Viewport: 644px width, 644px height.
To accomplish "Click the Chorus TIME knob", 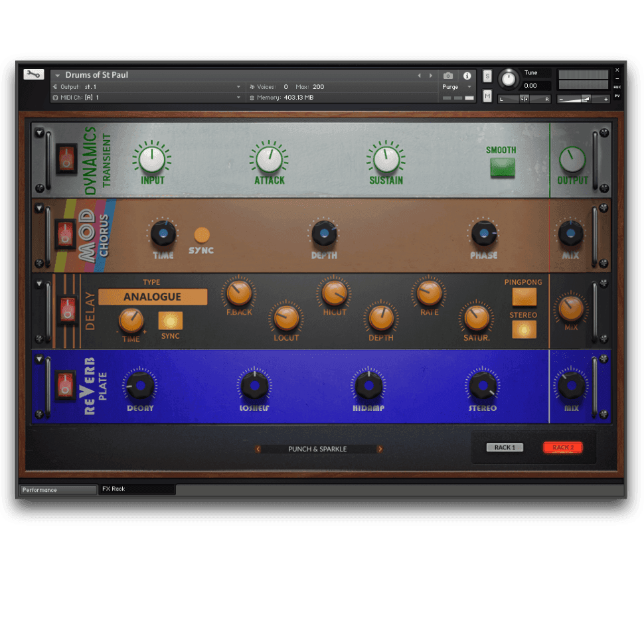I will [163, 233].
